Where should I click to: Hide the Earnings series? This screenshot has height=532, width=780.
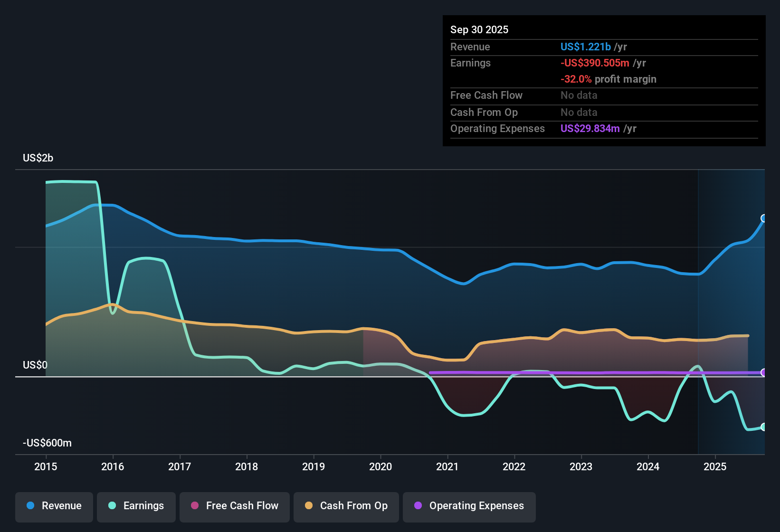point(136,506)
